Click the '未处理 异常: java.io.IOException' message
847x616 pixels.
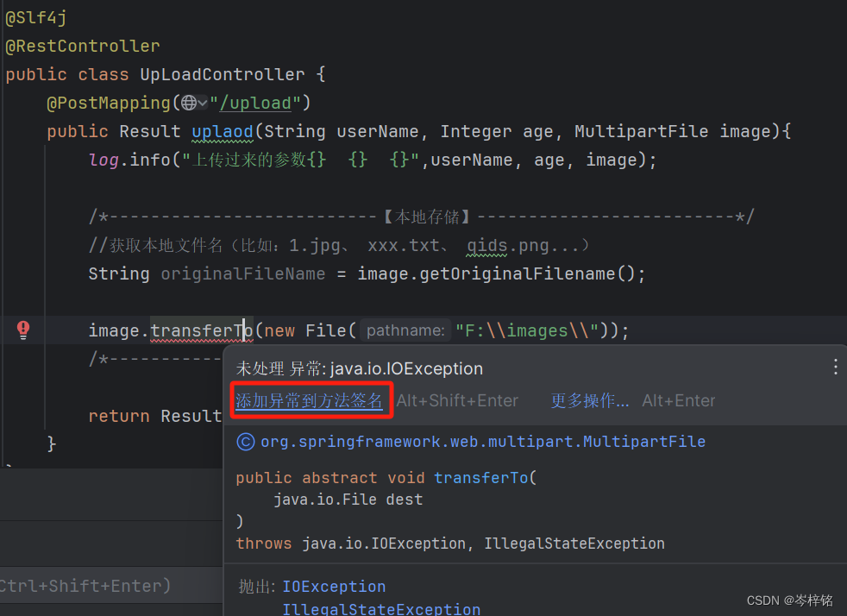[x=360, y=368]
